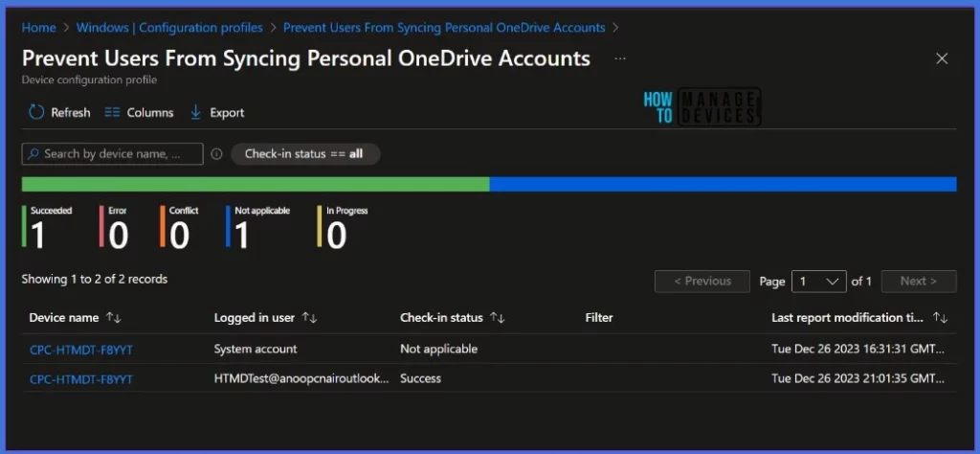The image size is (980, 454).
Task: Click the Refresh button
Action: coord(59,113)
